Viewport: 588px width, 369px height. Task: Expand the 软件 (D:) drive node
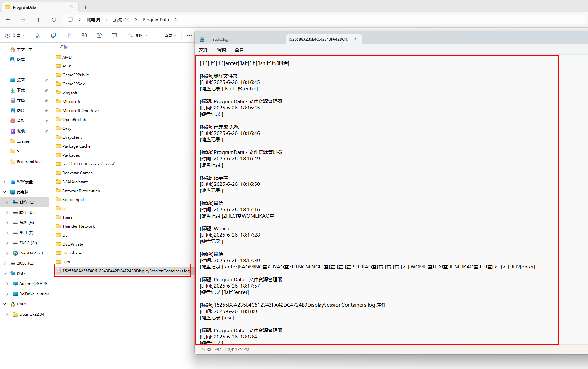[7, 212]
